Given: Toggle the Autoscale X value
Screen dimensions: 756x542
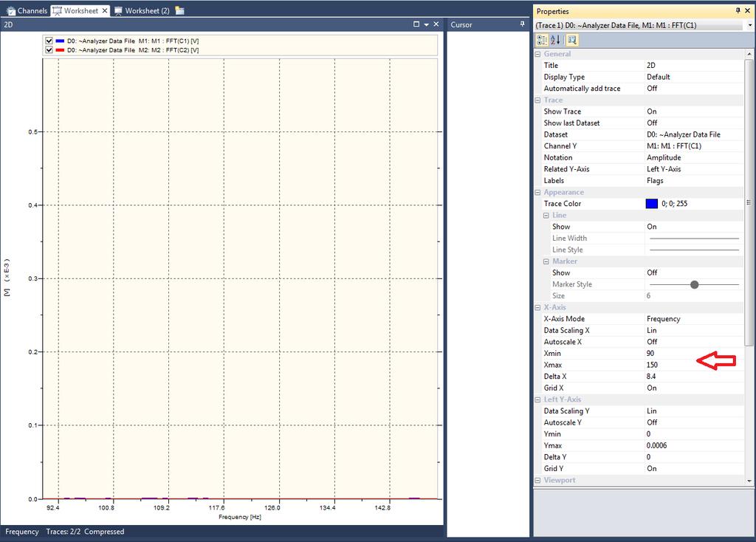Looking at the screenshot, I should tap(694, 342).
